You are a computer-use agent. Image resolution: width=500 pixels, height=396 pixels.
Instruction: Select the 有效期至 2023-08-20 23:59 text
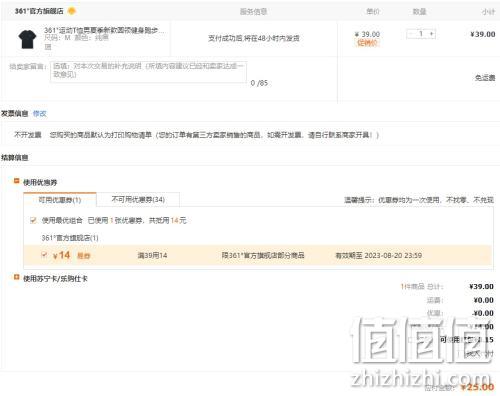379,255
